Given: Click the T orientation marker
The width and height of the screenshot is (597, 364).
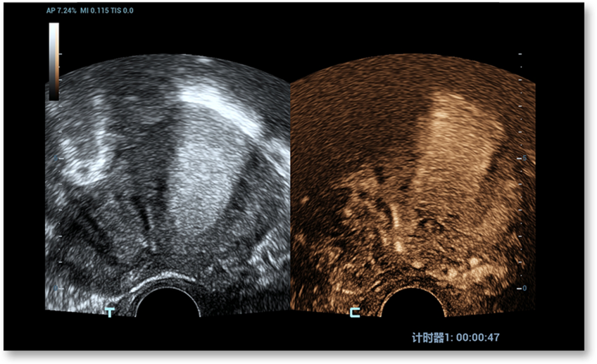Looking at the screenshot, I should click(110, 312).
